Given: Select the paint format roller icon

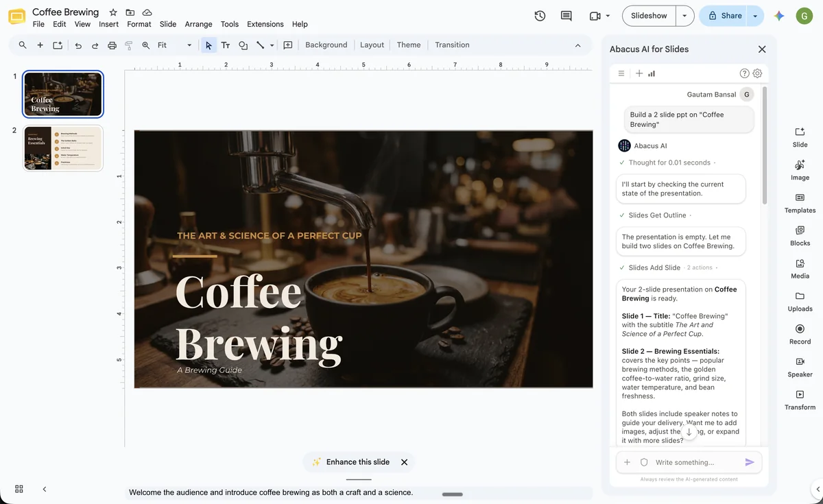Looking at the screenshot, I should (x=128, y=45).
